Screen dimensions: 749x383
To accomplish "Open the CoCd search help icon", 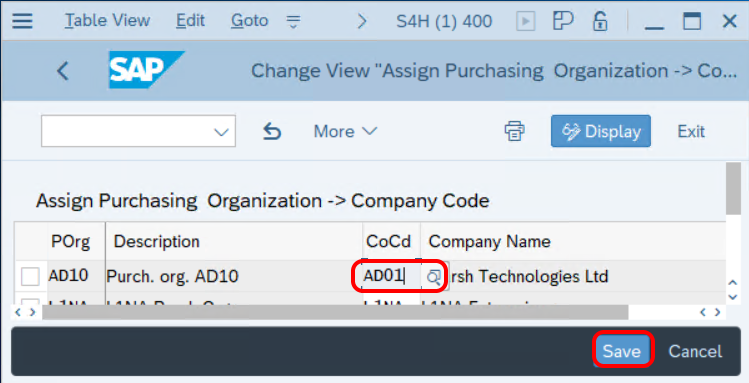I will pyautogui.click(x=433, y=276).
